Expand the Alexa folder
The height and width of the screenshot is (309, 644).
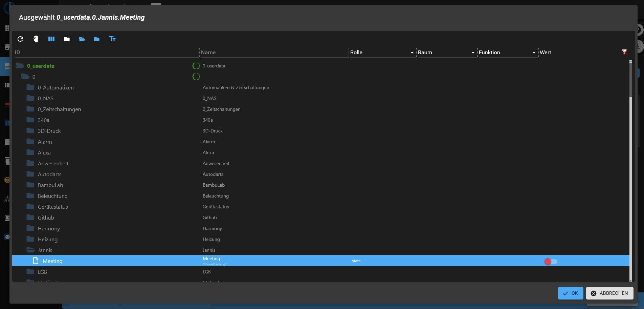point(30,152)
